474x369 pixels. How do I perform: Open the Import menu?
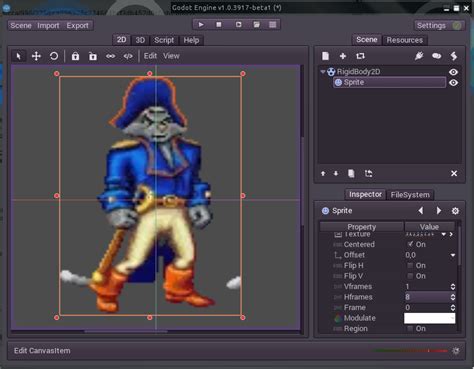(x=48, y=26)
